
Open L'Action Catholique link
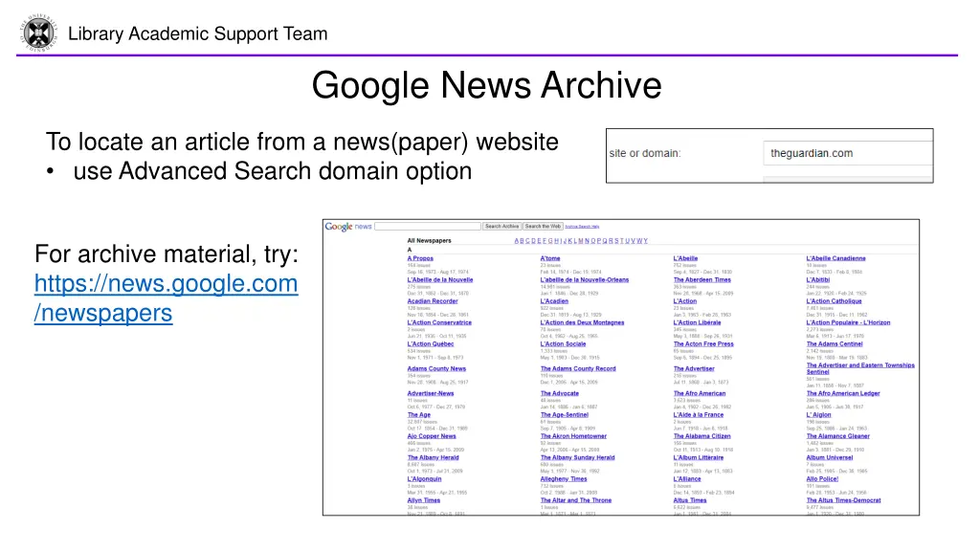(x=834, y=301)
